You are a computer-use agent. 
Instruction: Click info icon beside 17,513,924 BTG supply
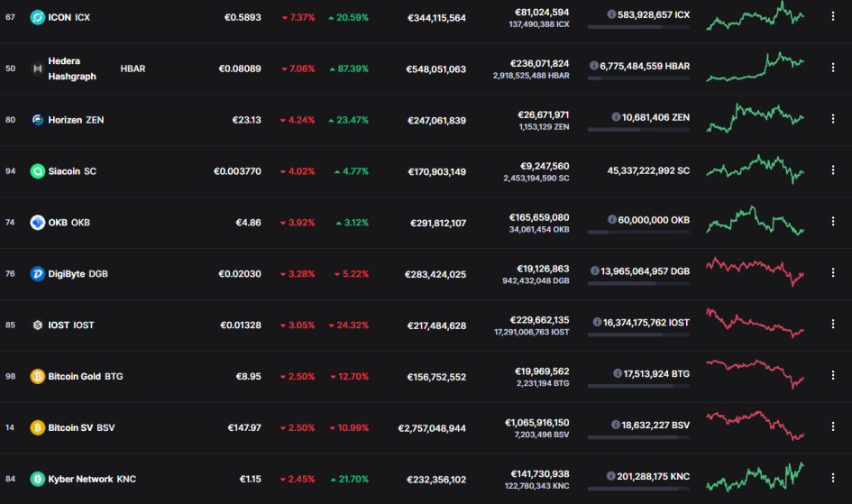[618, 373]
